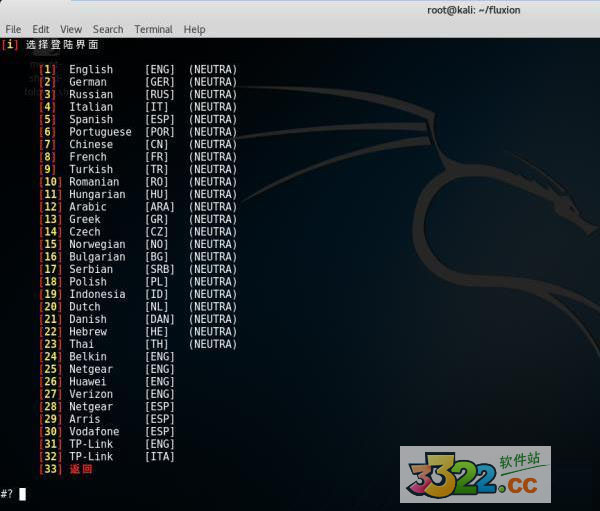The image size is (600, 511).
Task: Click (NEUTRA) on the Thai row
Action: pyautogui.click(x=213, y=344)
